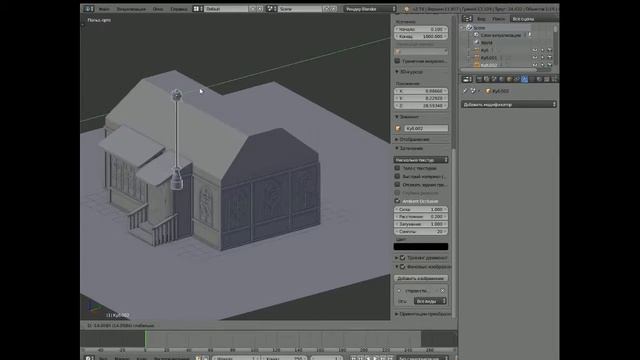Collapse the 3D-курсор panel
This screenshot has height=360, width=640.
pos(397,72)
